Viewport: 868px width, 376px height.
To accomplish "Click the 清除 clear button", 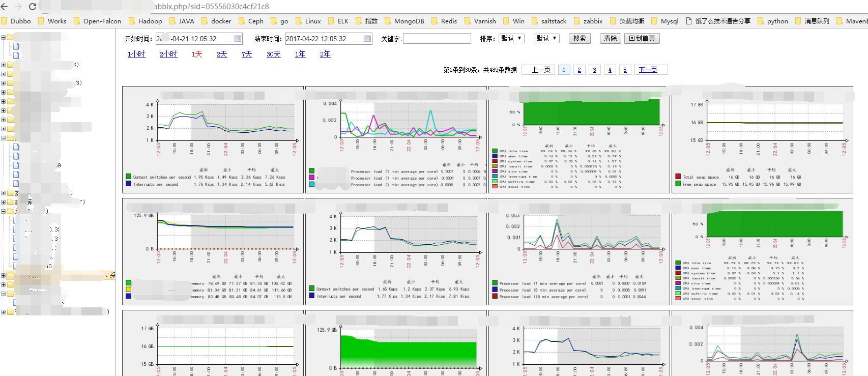I will (x=611, y=38).
